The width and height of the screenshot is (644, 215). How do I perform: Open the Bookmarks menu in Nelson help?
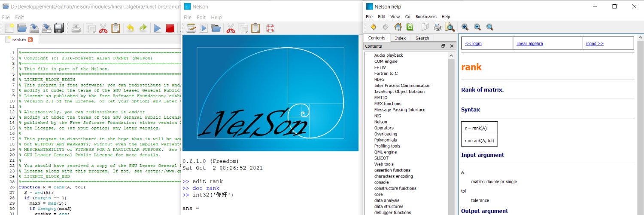pos(425,17)
